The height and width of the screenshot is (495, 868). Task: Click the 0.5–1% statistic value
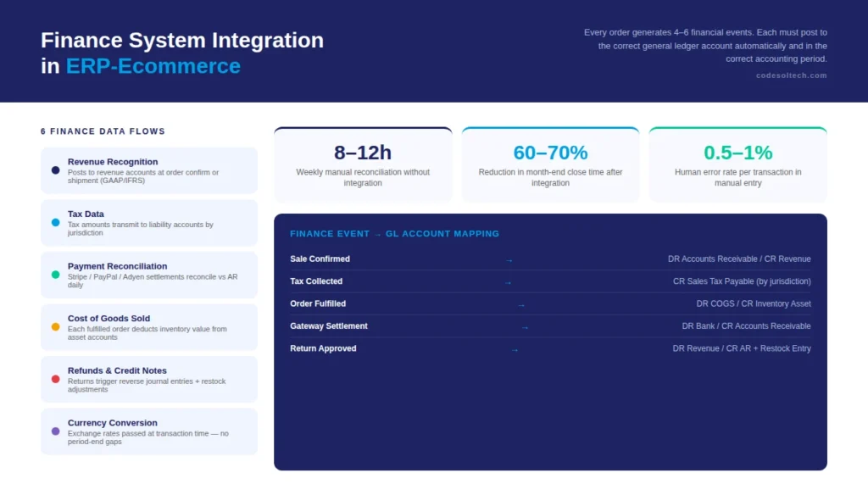738,153
